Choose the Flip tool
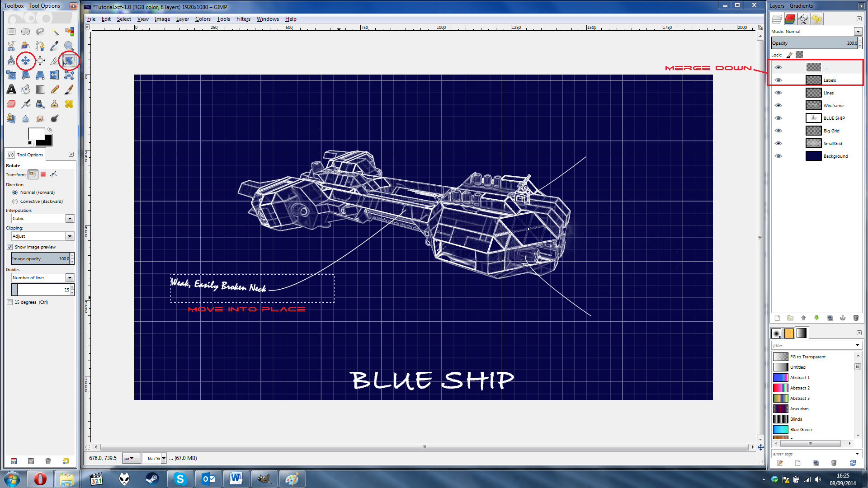Image resolution: width=868 pixels, height=488 pixels. (x=55, y=75)
